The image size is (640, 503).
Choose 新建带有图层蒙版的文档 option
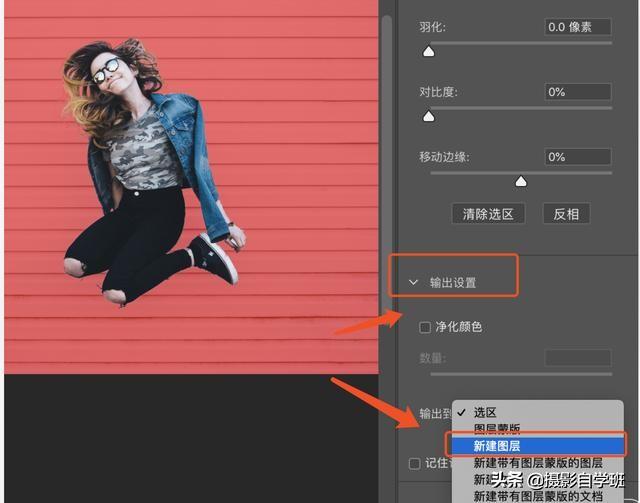click(x=537, y=496)
